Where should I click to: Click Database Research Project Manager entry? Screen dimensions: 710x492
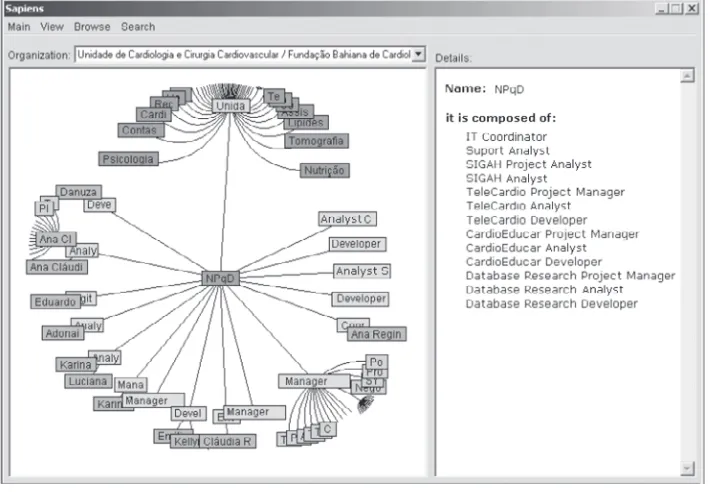(x=570, y=276)
